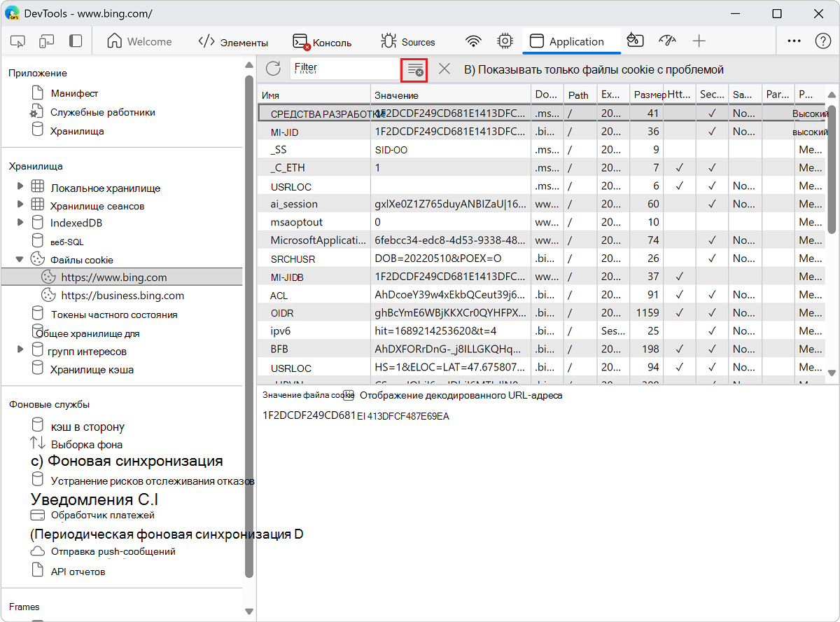Select the ipv6 cookie row

pos(542,331)
